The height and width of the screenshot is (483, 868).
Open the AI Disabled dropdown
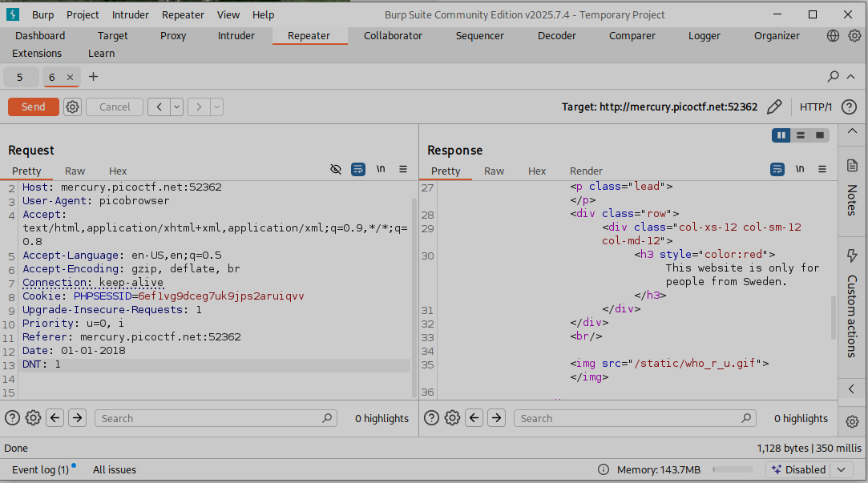(840, 469)
